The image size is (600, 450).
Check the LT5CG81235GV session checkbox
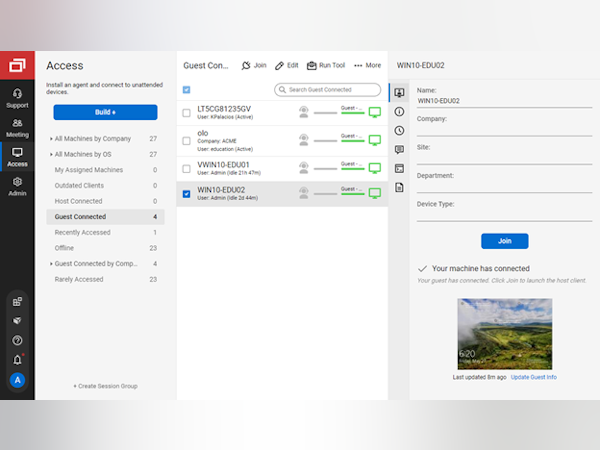pyautogui.click(x=186, y=113)
